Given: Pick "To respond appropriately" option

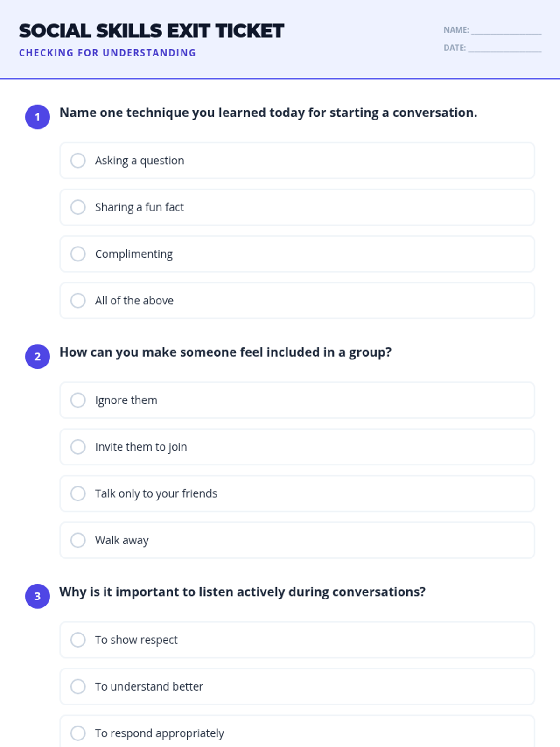Looking at the screenshot, I should pyautogui.click(x=78, y=733).
